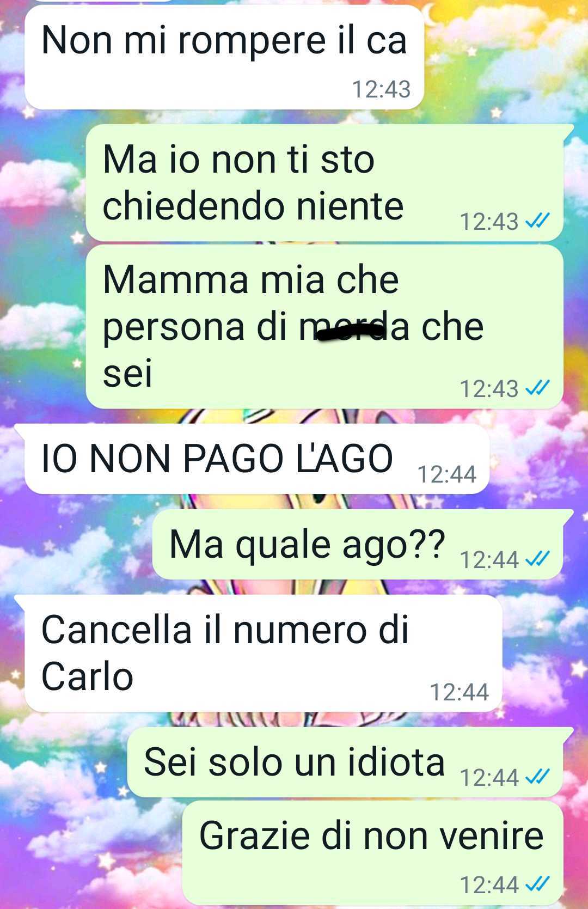Tap the read checkmarks on "Grazie di non venire"

coord(537,884)
